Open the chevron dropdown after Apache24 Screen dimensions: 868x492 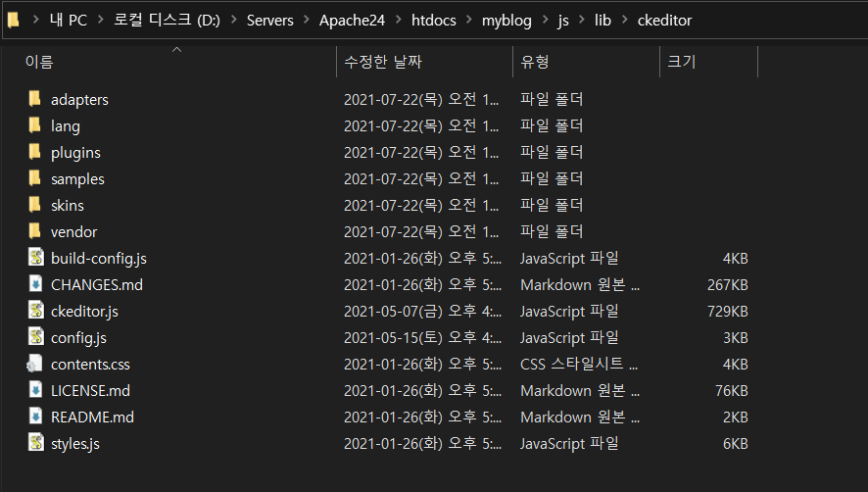(396, 21)
